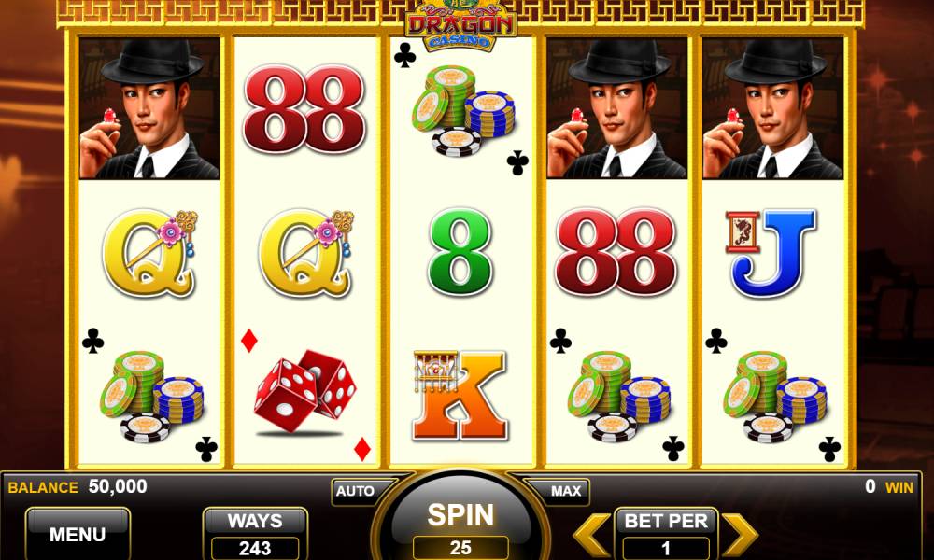Viewport: 934px width, 560px height.
Task: Open the MENU button
Action: click(78, 534)
